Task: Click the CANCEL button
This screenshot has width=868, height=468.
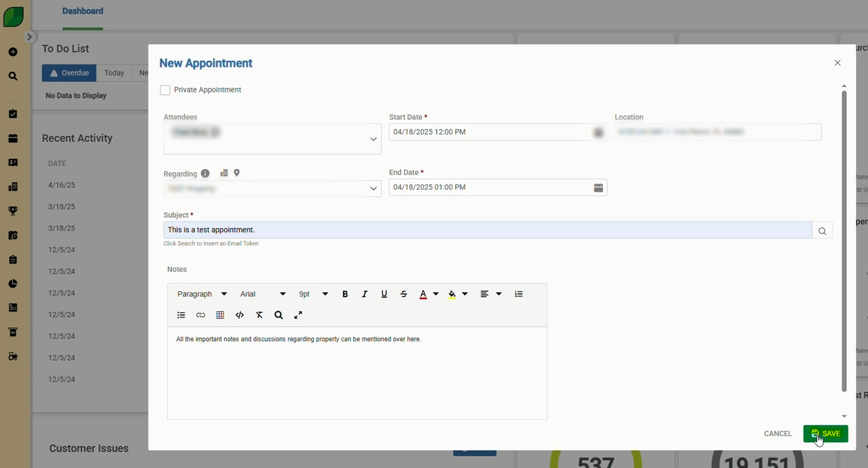Action: click(778, 433)
